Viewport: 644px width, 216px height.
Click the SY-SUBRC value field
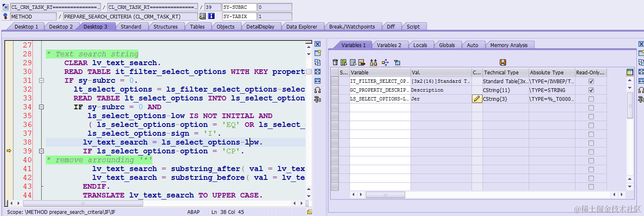275,7
